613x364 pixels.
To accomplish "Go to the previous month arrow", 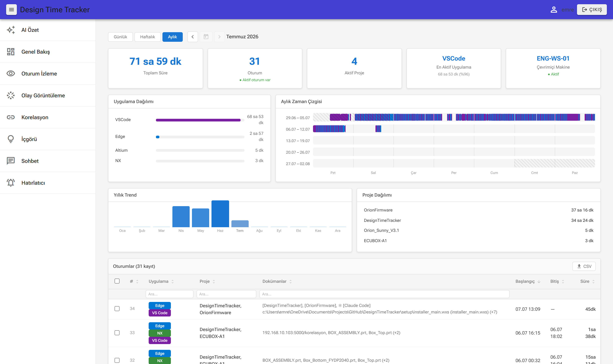I will 193,37.
